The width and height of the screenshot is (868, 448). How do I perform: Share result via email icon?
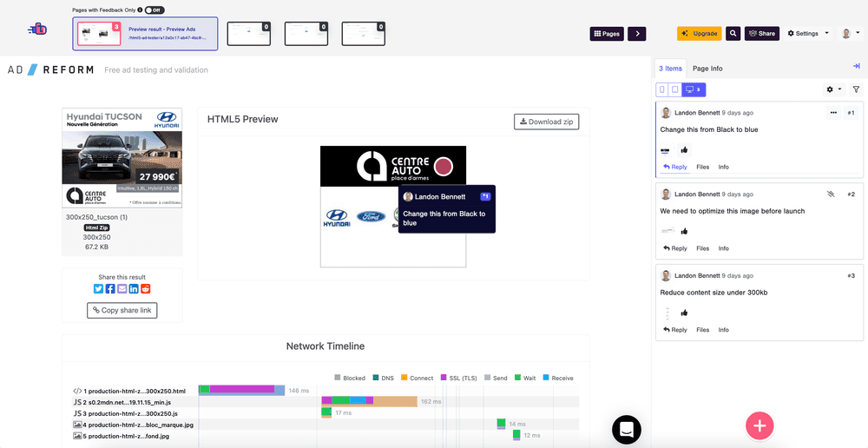(122, 288)
